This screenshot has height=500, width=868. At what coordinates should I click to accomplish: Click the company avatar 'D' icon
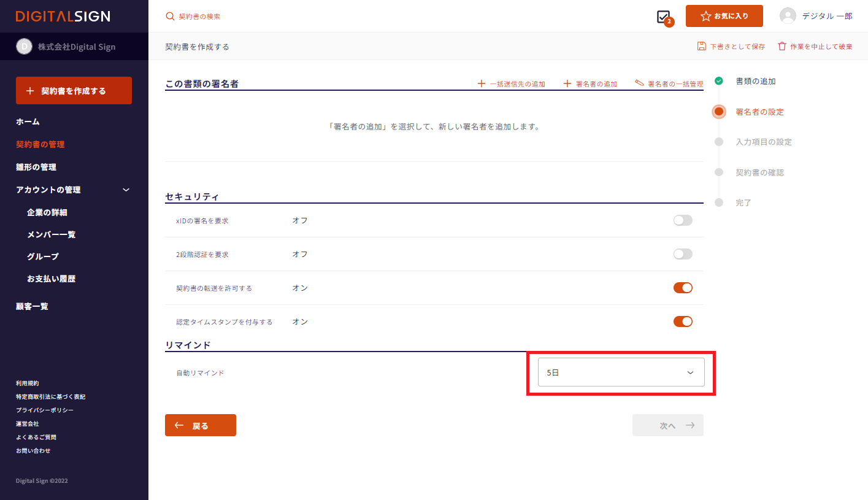tap(24, 47)
